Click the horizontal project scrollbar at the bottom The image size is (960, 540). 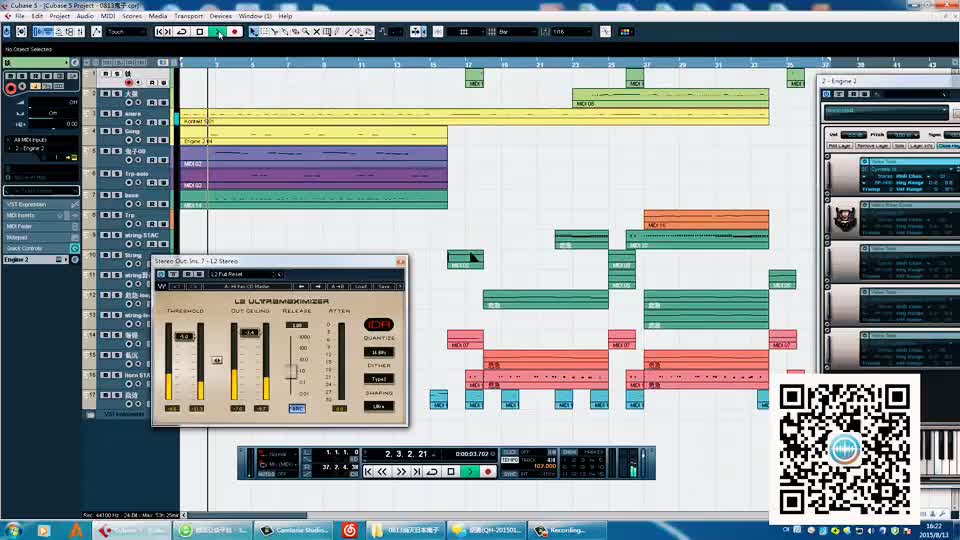pos(246,515)
